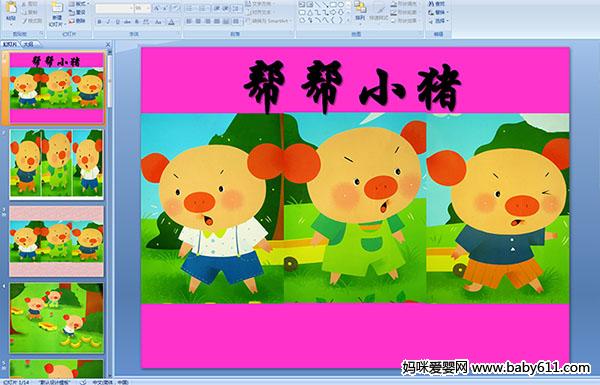Select the fourth slide thumbnail

coord(57,318)
